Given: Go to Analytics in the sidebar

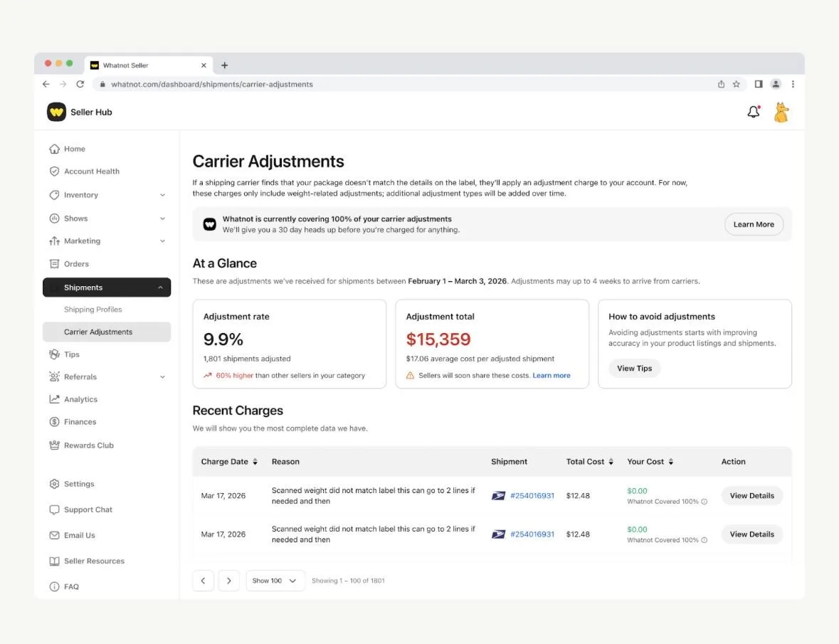Looking at the screenshot, I should click(81, 399).
